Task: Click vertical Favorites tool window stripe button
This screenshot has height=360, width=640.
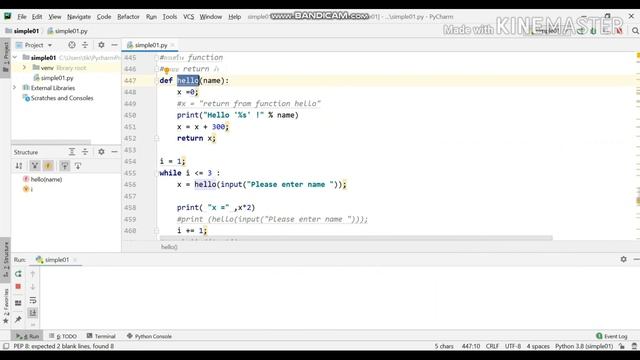Action: pos(6,306)
